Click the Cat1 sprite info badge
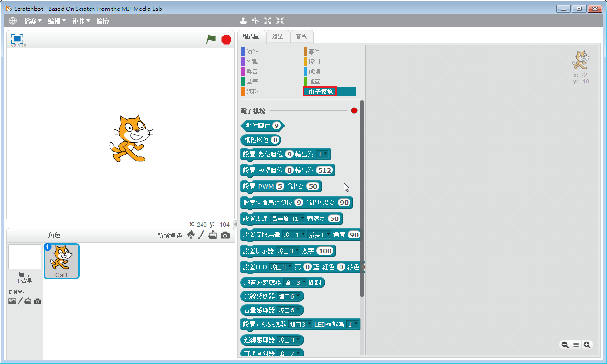 (47, 247)
